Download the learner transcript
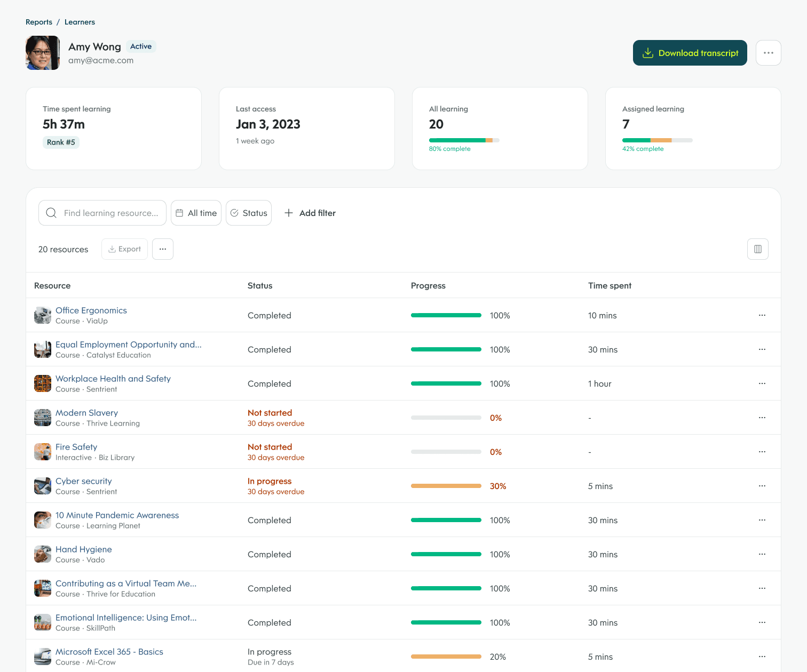 (x=690, y=53)
